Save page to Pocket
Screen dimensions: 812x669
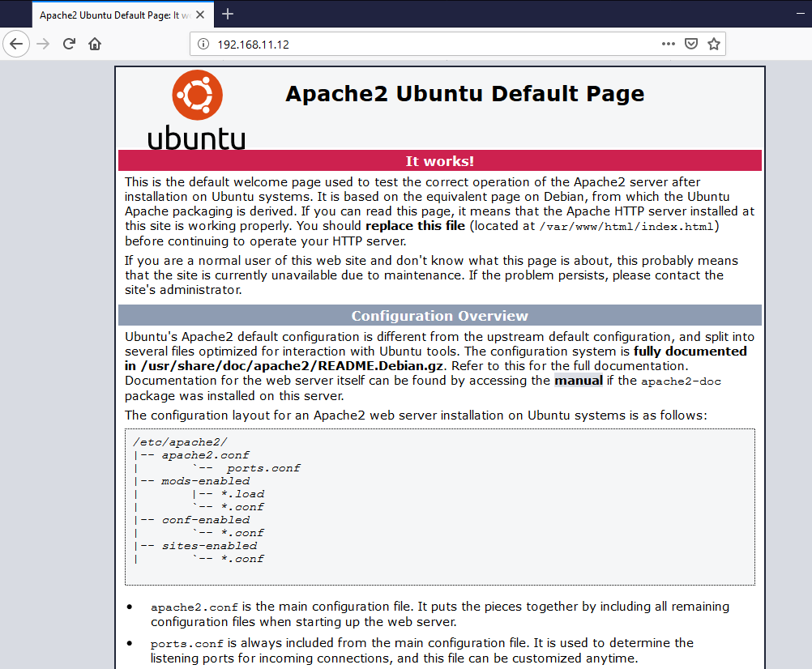(690, 45)
